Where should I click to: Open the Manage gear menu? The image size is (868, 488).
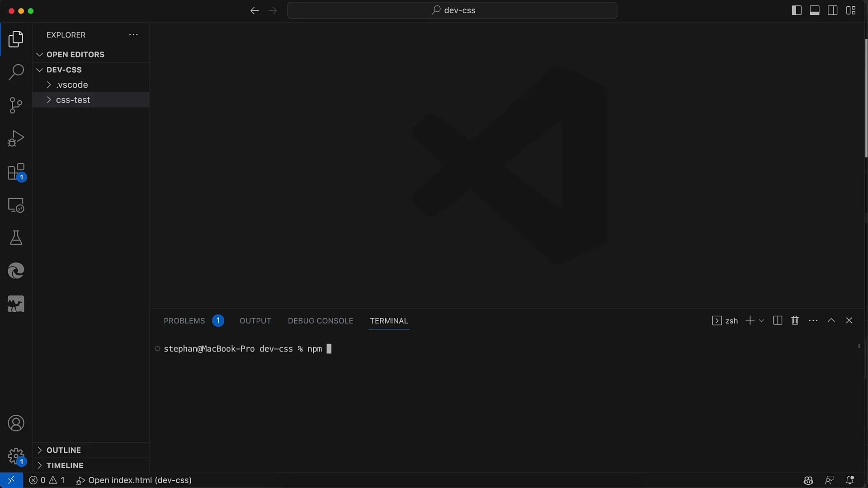pyautogui.click(x=16, y=456)
